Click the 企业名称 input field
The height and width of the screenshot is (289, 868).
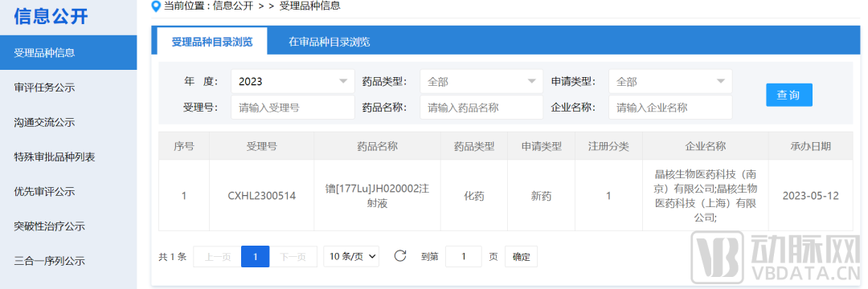point(670,108)
